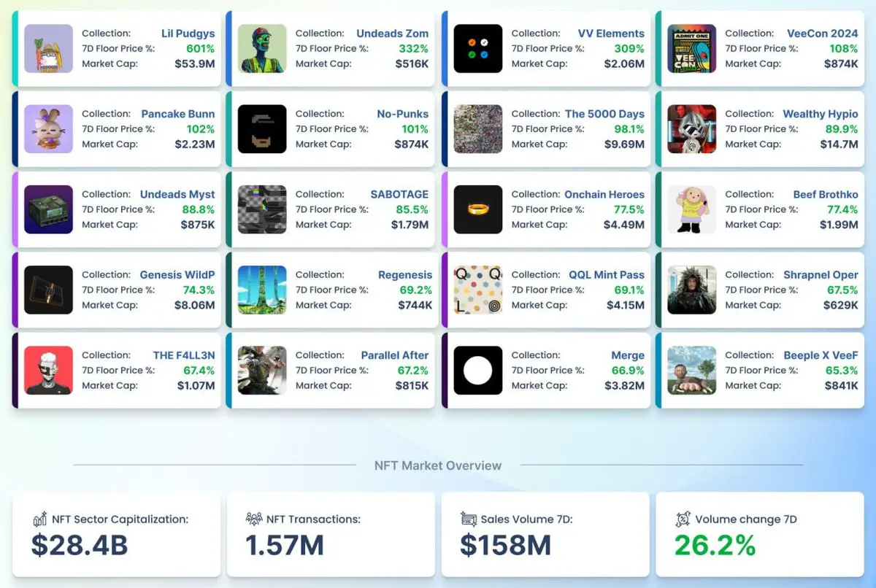This screenshot has width=876, height=588.
Task: Open the Regenesis towers artwork thumbnail
Action: (x=262, y=290)
